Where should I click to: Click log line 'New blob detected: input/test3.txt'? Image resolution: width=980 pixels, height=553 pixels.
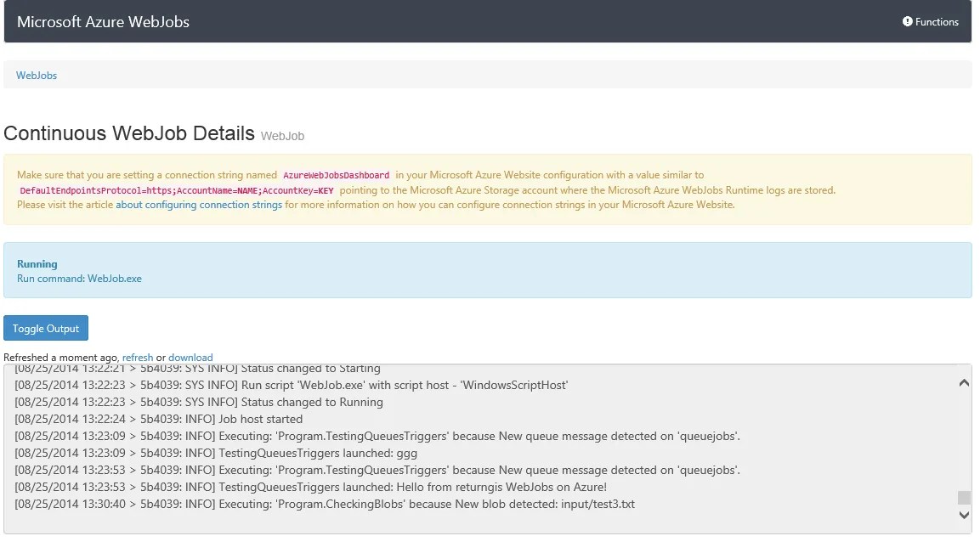coord(325,505)
